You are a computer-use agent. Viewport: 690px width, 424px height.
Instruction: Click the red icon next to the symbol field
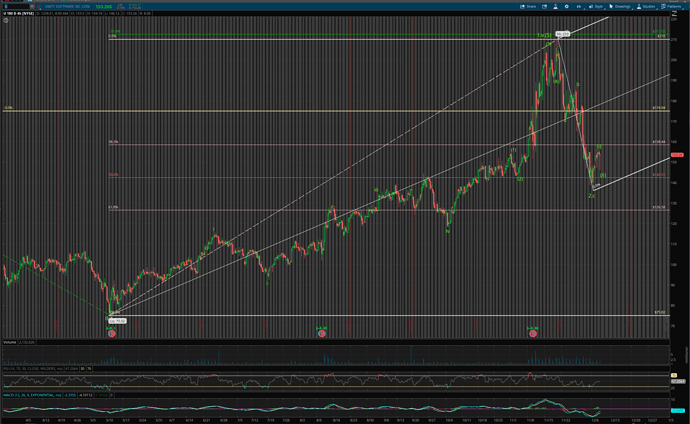(x=39, y=7)
